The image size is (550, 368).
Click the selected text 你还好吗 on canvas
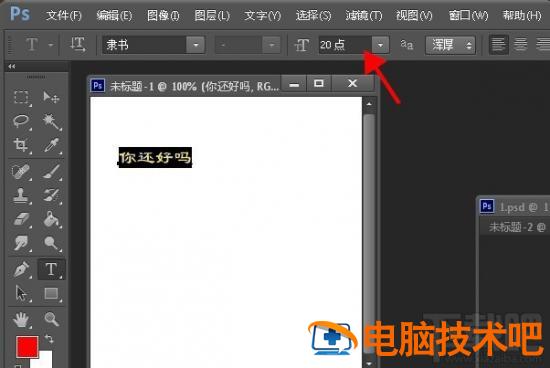coord(155,157)
